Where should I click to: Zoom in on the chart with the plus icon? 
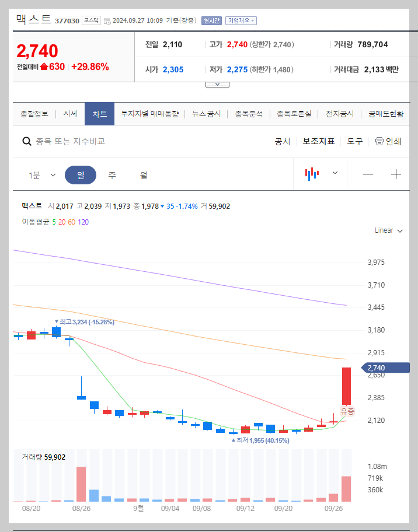tap(396, 173)
